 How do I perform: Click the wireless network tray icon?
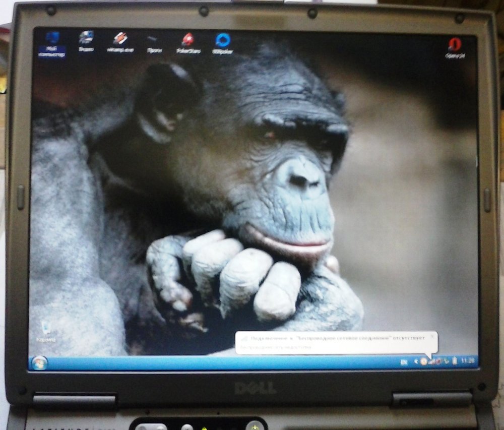tap(431, 361)
